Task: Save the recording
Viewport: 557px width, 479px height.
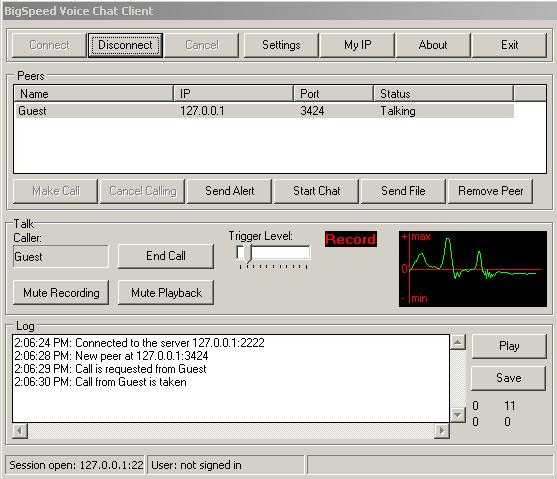Action: [x=509, y=378]
